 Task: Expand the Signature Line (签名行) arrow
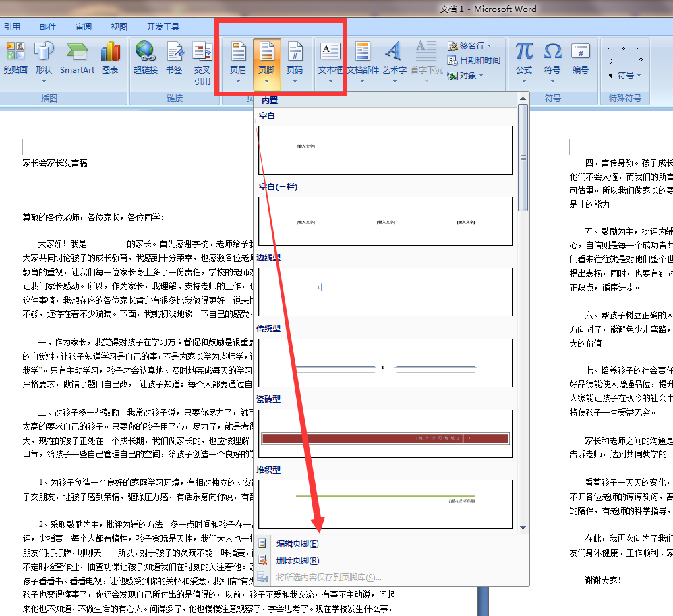point(490,45)
